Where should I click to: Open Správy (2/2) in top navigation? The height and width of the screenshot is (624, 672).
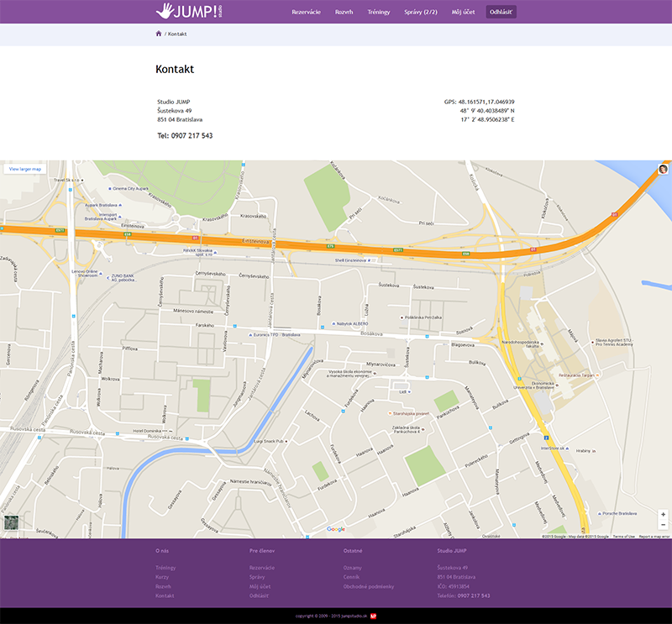[x=421, y=12]
